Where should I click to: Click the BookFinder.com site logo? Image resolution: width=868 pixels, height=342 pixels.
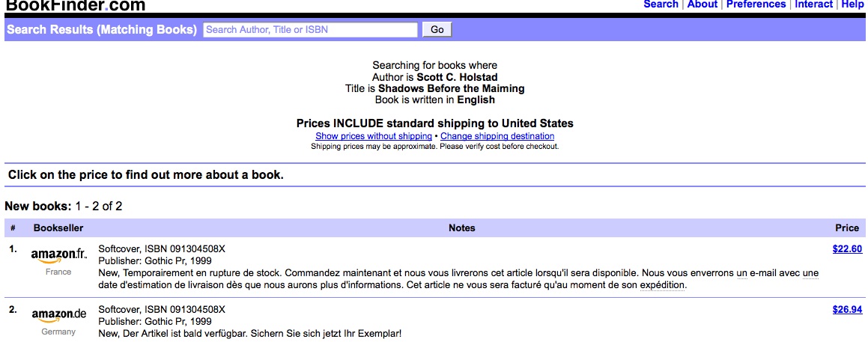(x=76, y=6)
